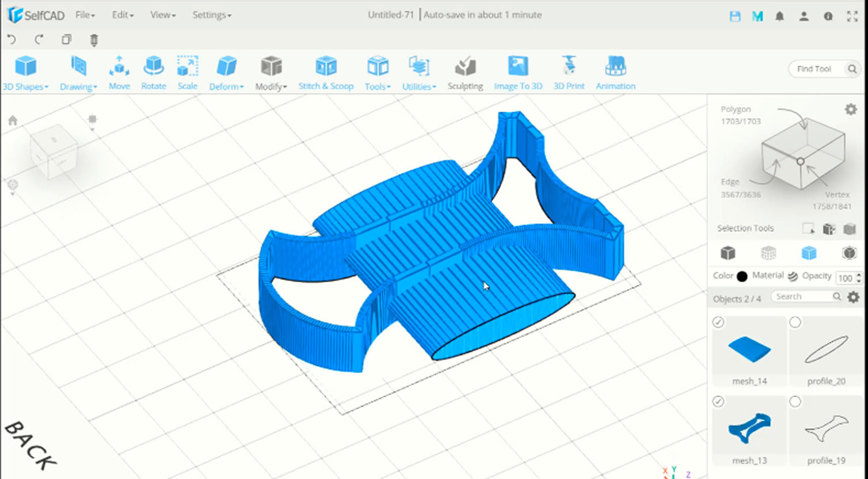Delete selection with trash icon

[x=94, y=40]
